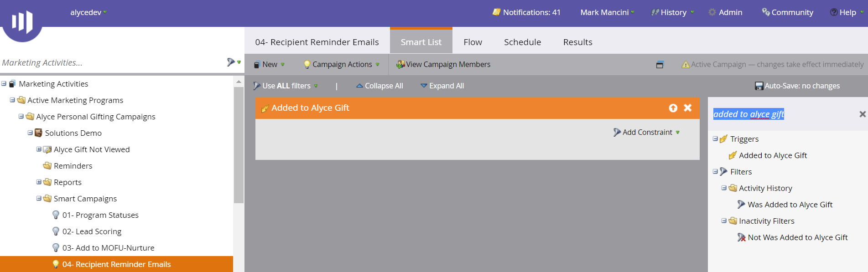Open the 04- Recipient Reminder Emails summary tab
Image resolution: width=868 pixels, height=272 pixels.
tap(317, 42)
